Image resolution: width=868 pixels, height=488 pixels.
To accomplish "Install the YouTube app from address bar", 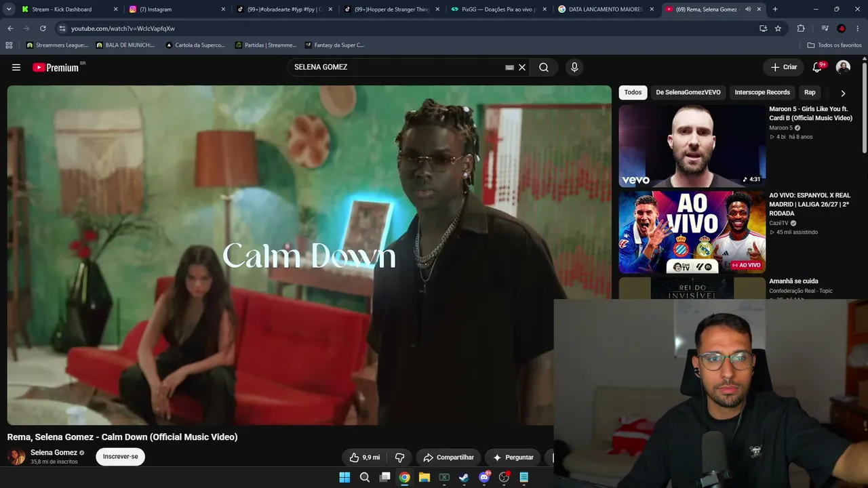I will tap(763, 28).
